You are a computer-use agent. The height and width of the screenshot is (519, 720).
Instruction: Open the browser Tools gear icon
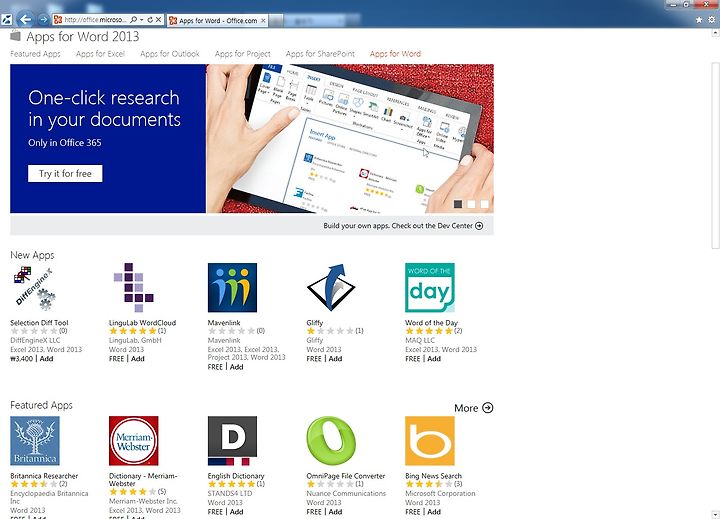point(712,20)
